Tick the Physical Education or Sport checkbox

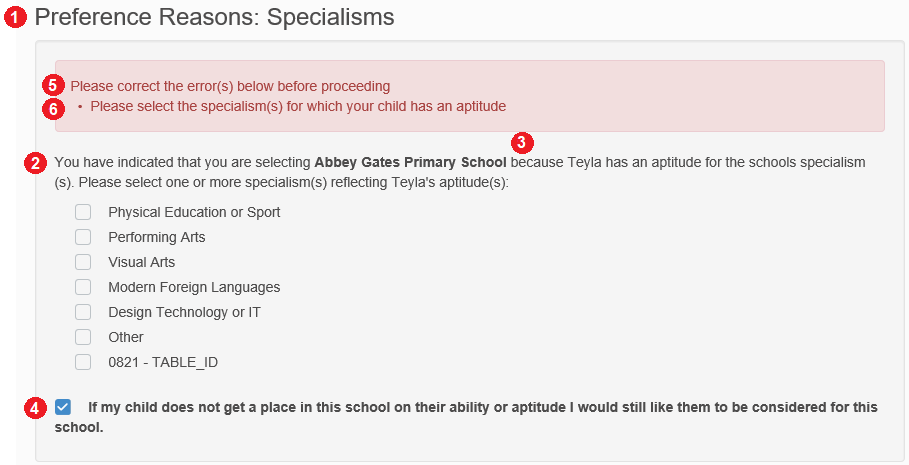pos(83,212)
